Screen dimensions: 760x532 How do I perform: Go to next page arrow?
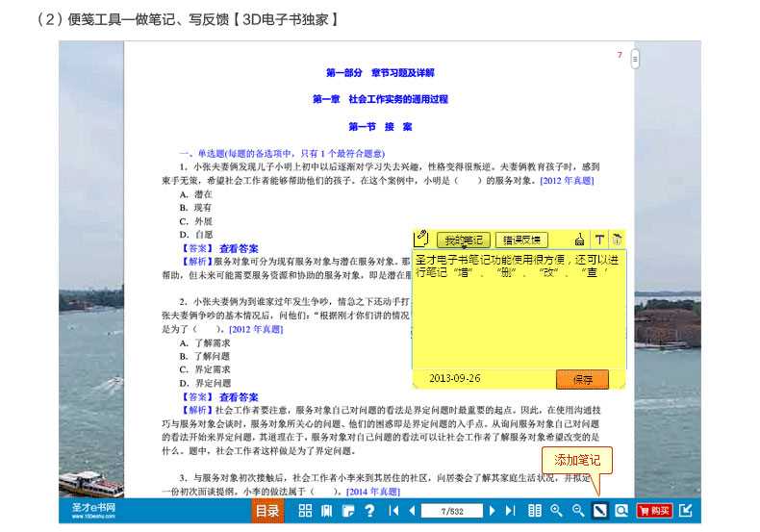pos(492,511)
